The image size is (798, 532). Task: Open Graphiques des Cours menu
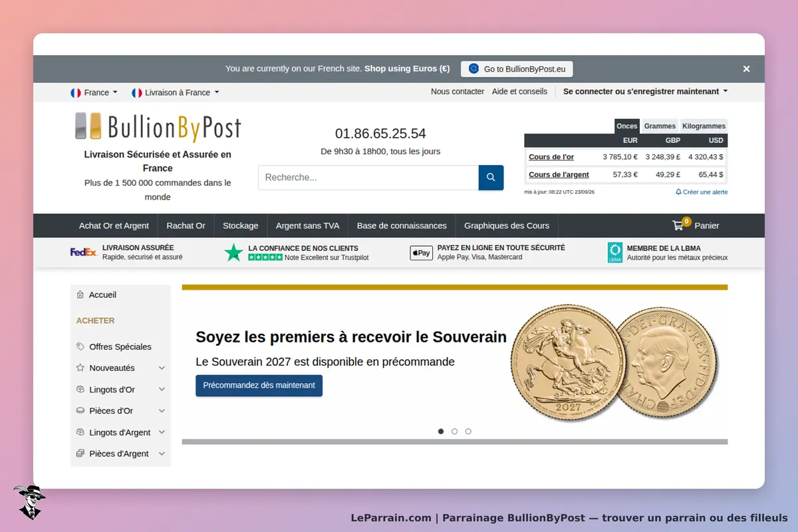pyautogui.click(x=507, y=225)
